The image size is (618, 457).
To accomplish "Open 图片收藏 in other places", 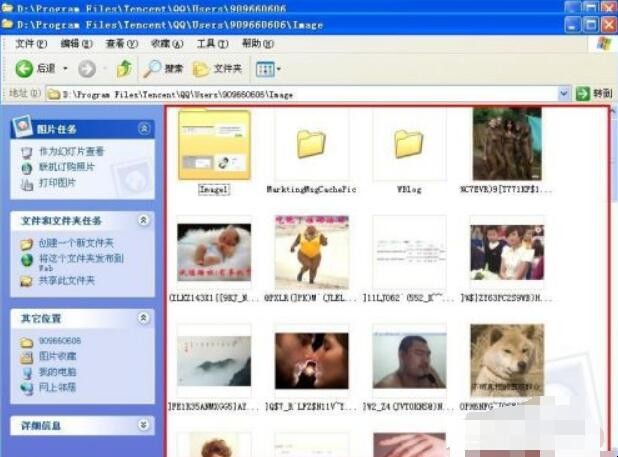I will (58, 356).
